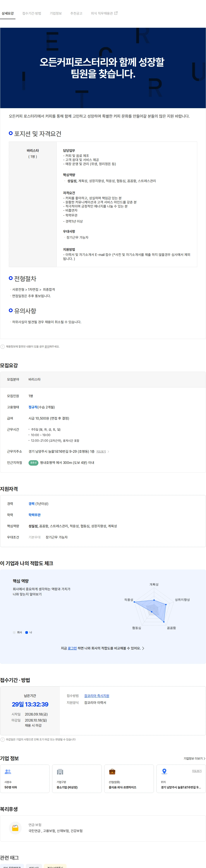Open 기업정보 더보기 link
Image resolution: width=206 pixels, height=868 pixels.
click(x=194, y=759)
